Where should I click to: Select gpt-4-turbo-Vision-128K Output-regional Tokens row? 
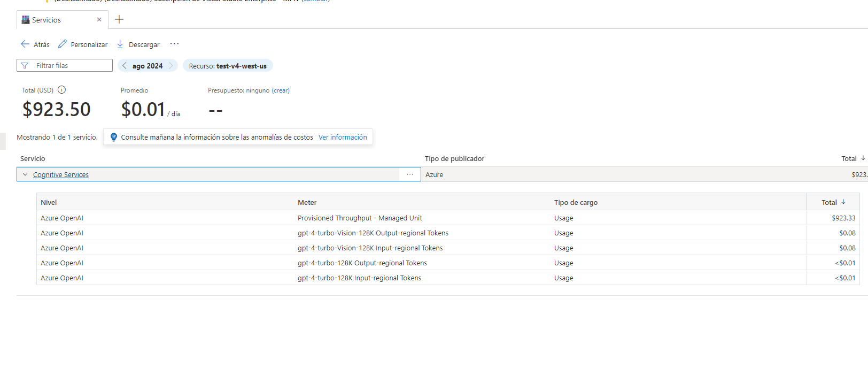(x=448, y=233)
